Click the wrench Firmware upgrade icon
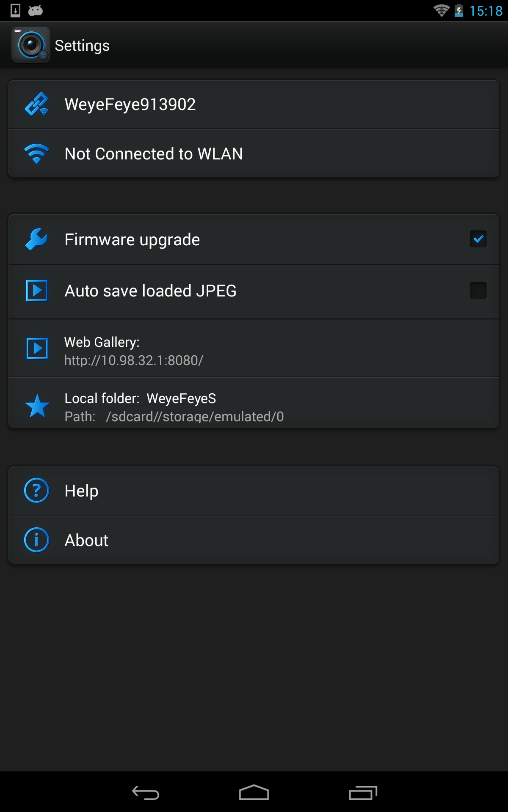 [x=37, y=239]
